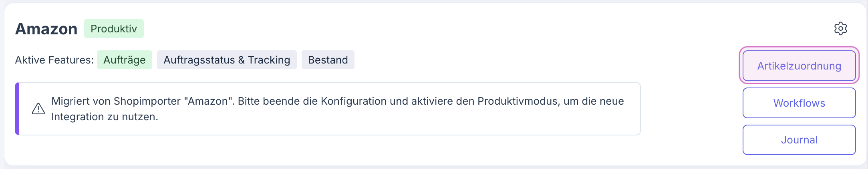Viewport: 868px width, 169px height.
Task: Click the alert icon in the migration notice
Action: [x=38, y=109]
